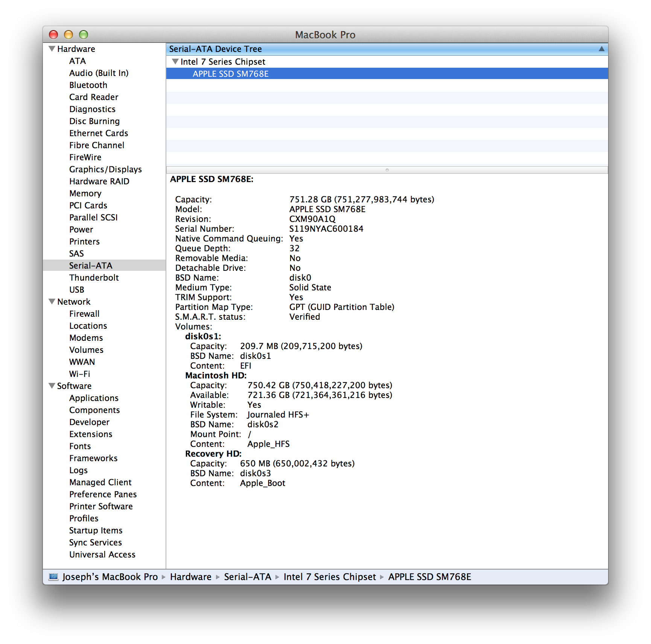Click Serial-ATA in the path bar

tap(248, 577)
